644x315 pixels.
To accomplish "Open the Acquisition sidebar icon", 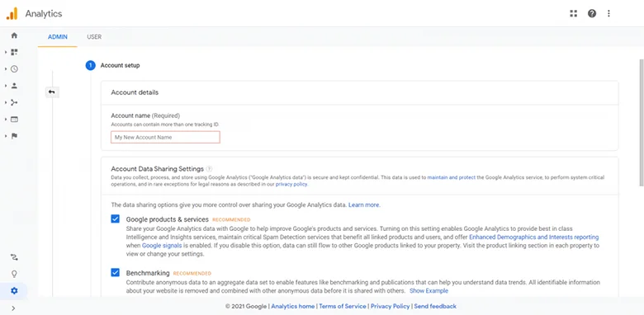I will pyautogui.click(x=14, y=102).
